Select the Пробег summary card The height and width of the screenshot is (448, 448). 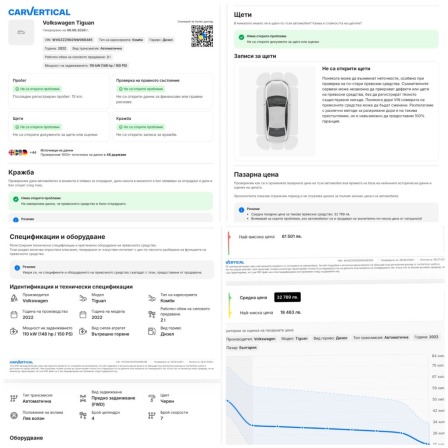coord(58,91)
